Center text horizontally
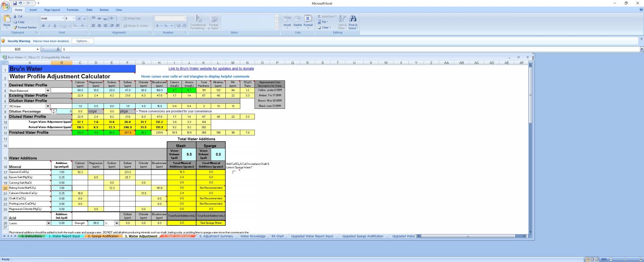This screenshot has height=262, width=644. (x=99, y=25)
